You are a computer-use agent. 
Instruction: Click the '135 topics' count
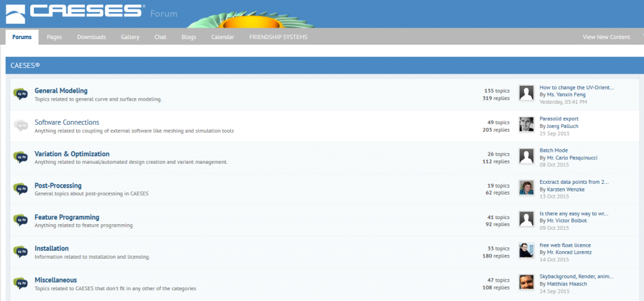(497, 91)
